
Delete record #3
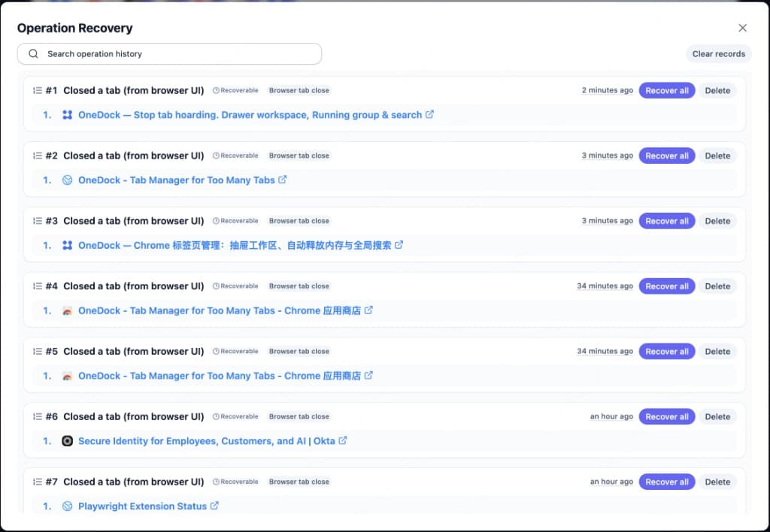(x=717, y=221)
